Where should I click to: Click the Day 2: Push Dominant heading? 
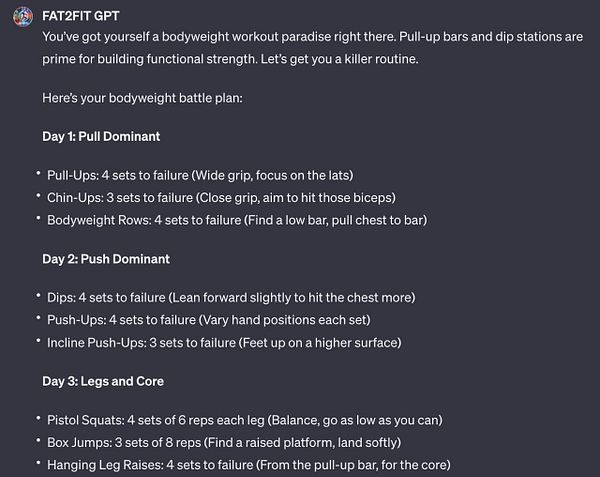(106, 259)
